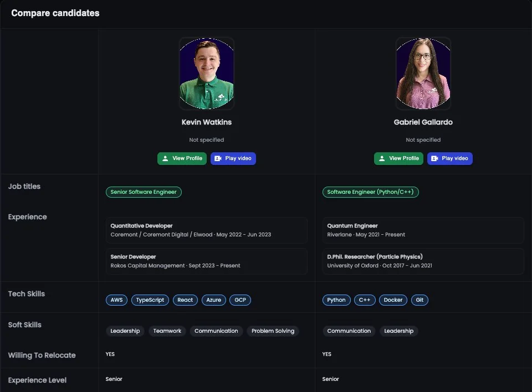Choose the Azure skill tag
The image size is (532, 392).
(x=214, y=300)
